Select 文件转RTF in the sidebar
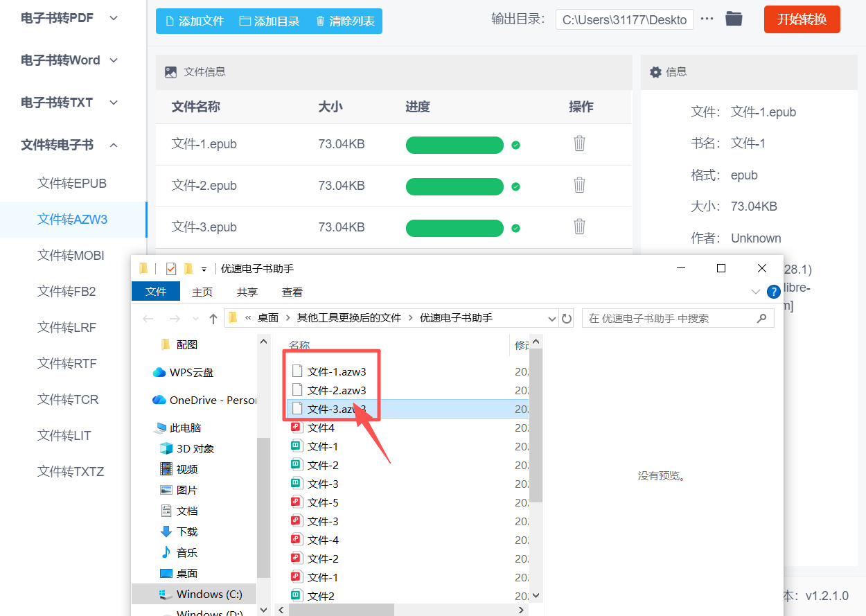866x616 pixels. (67, 364)
